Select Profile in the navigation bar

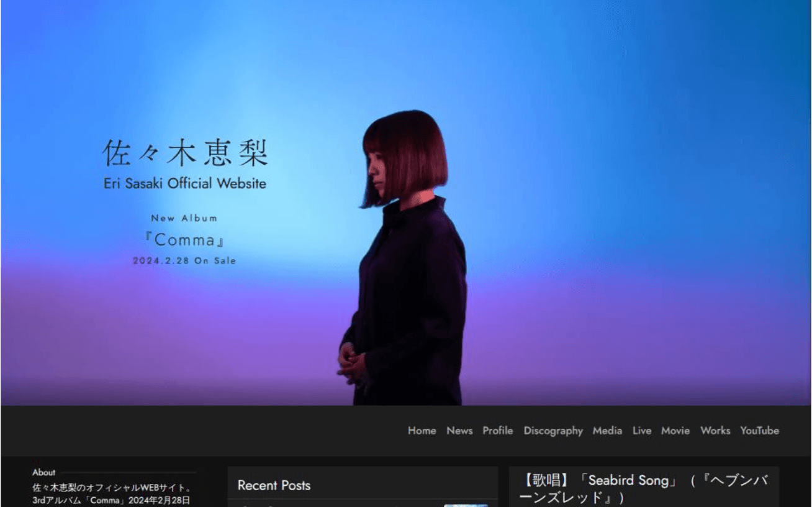point(498,431)
